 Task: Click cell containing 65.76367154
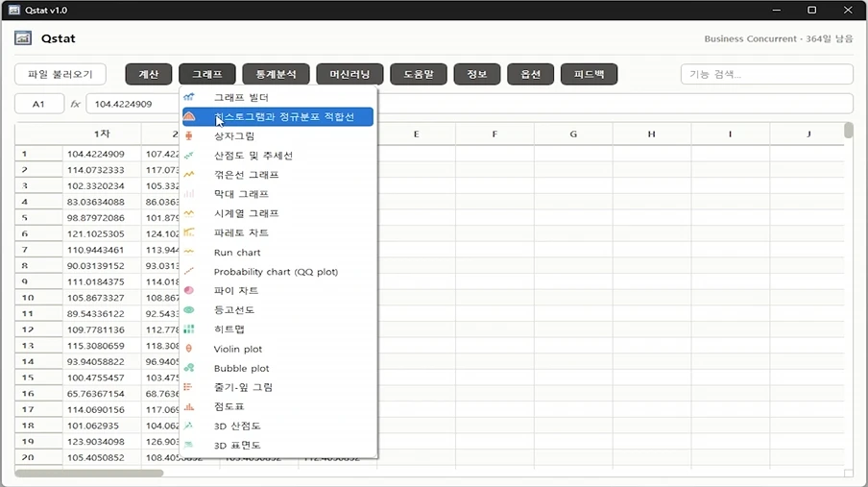tap(102, 394)
